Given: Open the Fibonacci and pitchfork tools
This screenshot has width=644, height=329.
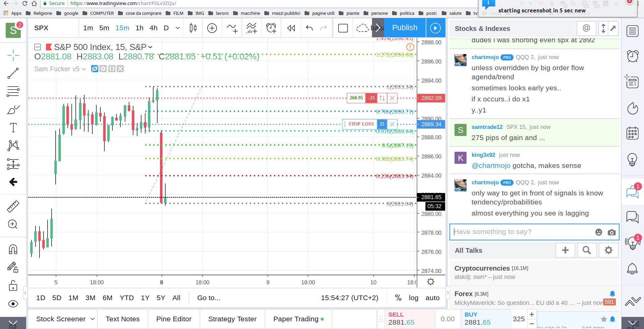Looking at the screenshot, I should 13,91.
